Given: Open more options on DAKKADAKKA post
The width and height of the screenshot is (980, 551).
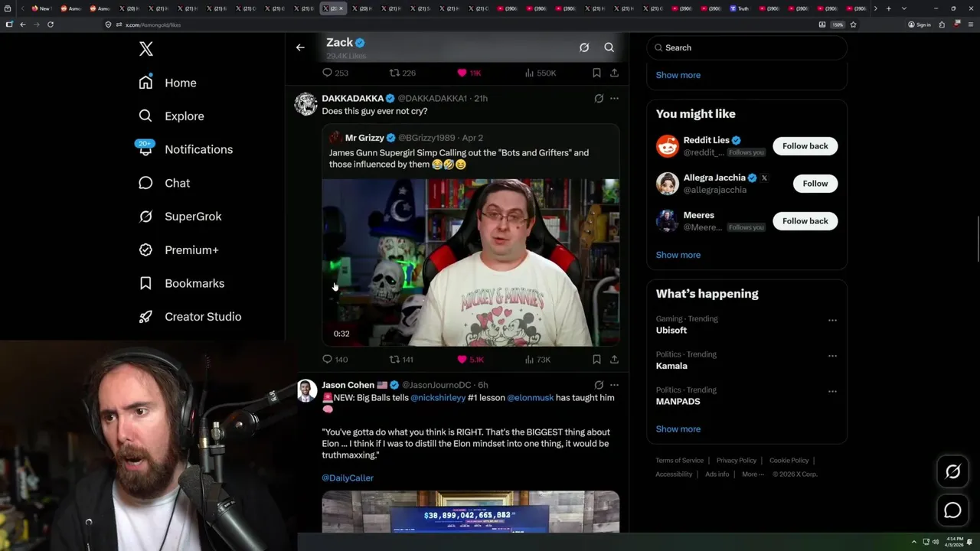Looking at the screenshot, I should (x=614, y=98).
